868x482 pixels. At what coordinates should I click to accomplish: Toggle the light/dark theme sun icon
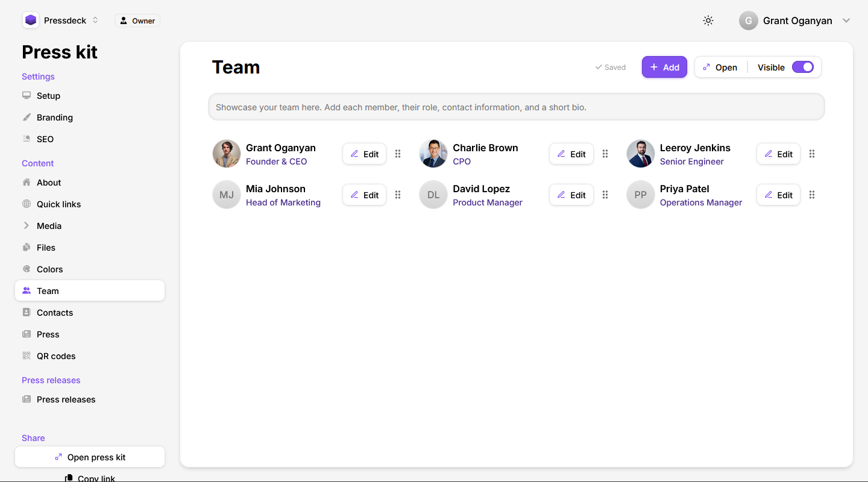pos(708,20)
